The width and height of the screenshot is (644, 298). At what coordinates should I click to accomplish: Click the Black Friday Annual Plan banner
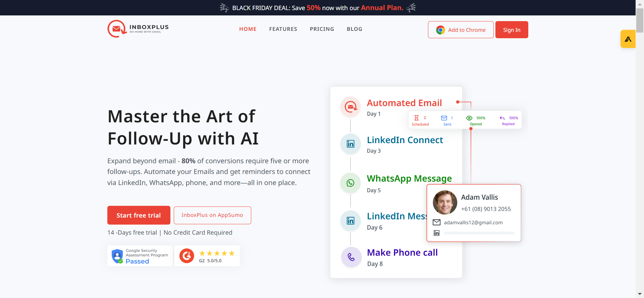point(318,8)
